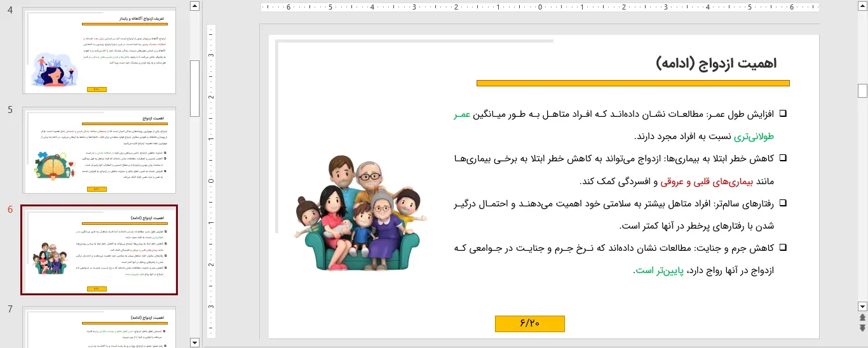Select the cartoon family on sofa picture

pyautogui.click(x=360, y=213)
